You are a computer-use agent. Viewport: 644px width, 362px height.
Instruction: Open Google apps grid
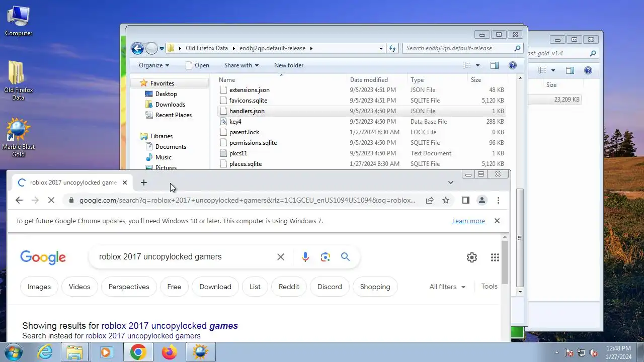pos(495,257)
